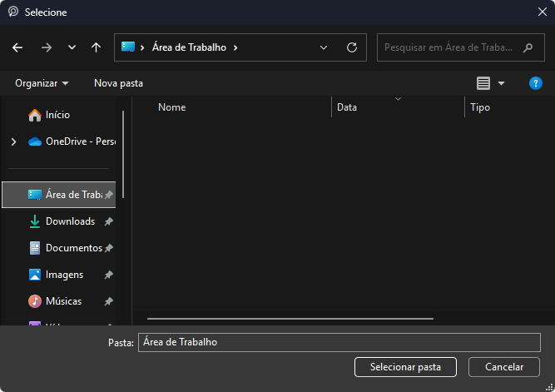The width and height of the screenshot is (555, 392).
Task: Refresh the current folder view
Action: coord(351,47)
